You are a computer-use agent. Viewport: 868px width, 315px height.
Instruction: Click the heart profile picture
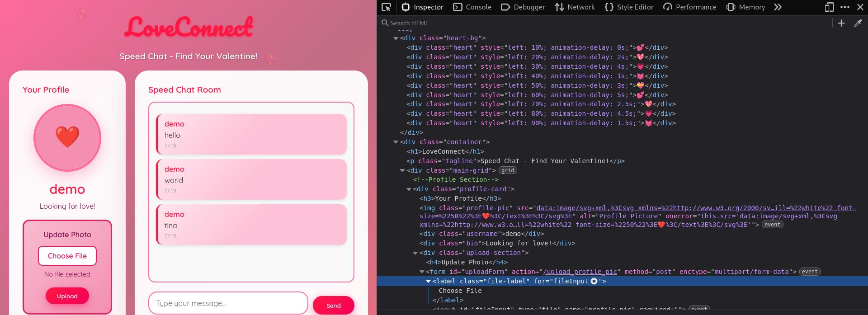click(x=67, y=138)
